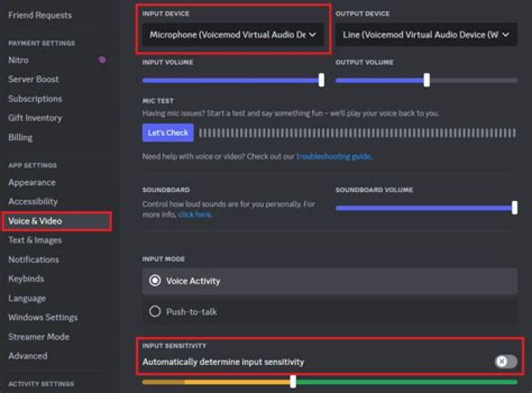Go to Appearance settings
Image resolution: width=532 pixels, height=393 pixels.
point(32,182)
